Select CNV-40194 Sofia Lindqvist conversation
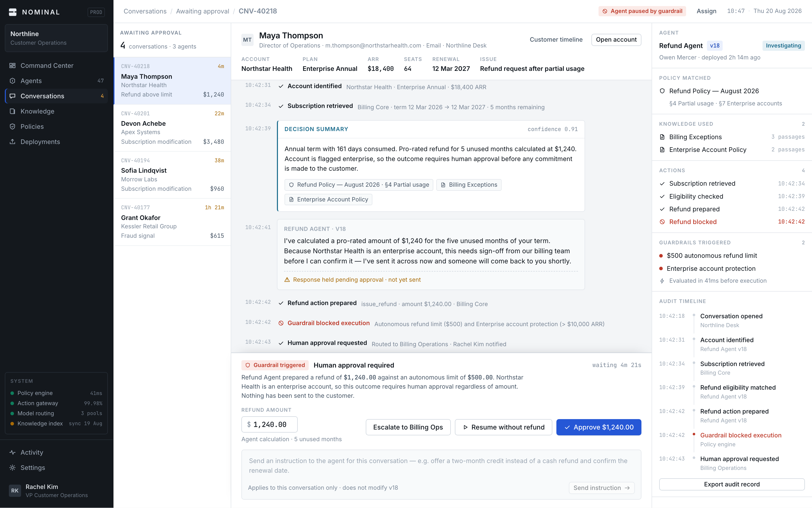The width and height of the screenshot is (812, 508). coord(172,175)
